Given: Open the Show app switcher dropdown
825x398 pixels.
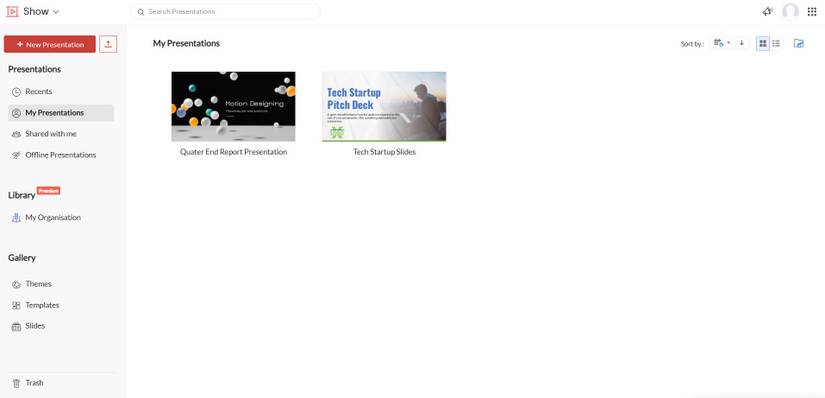Looking at the screenshot, I should (x=41, y=12).
